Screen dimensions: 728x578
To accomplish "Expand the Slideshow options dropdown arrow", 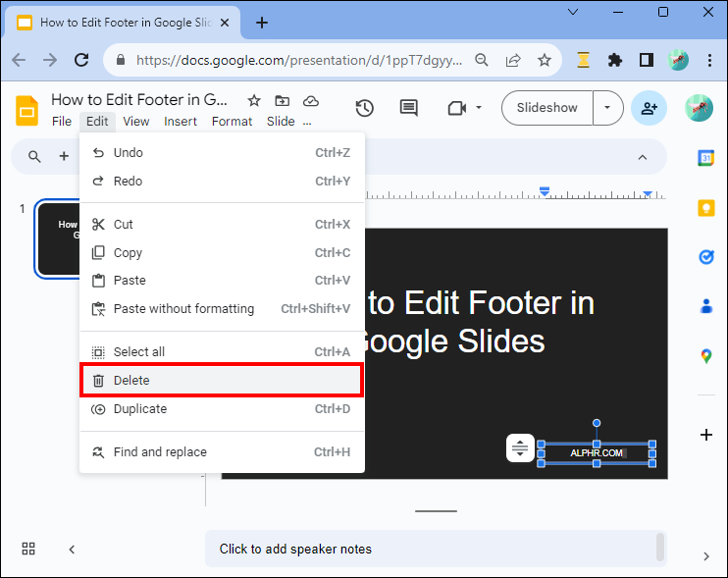I will [x=608, y=108].
